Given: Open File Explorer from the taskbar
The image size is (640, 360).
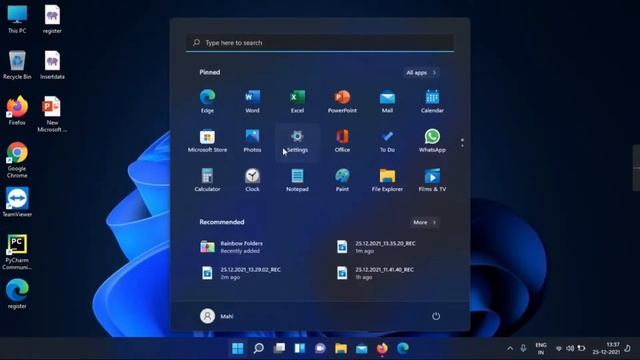Looking at the screenshot, I should click(341, 348).
